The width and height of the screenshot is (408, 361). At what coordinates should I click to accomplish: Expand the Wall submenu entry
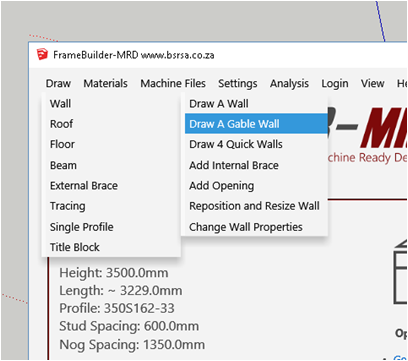[111, 104]
